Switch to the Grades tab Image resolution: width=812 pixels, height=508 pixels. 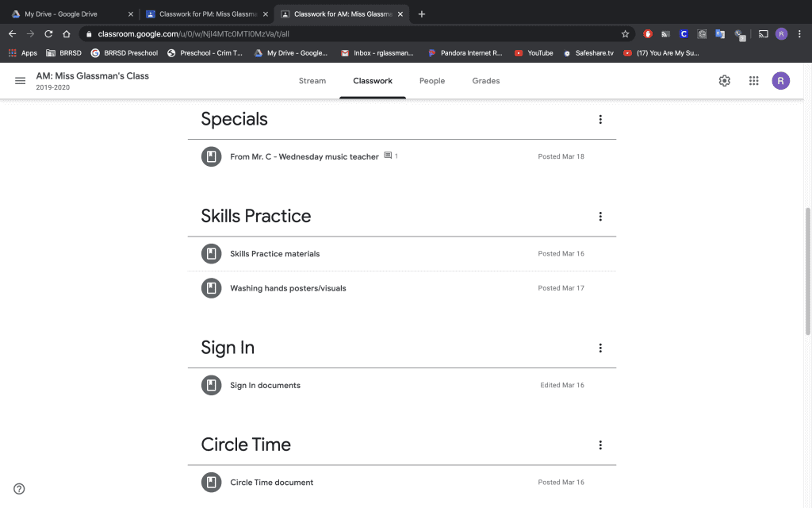pyautogui.click(x=486, y=81)
